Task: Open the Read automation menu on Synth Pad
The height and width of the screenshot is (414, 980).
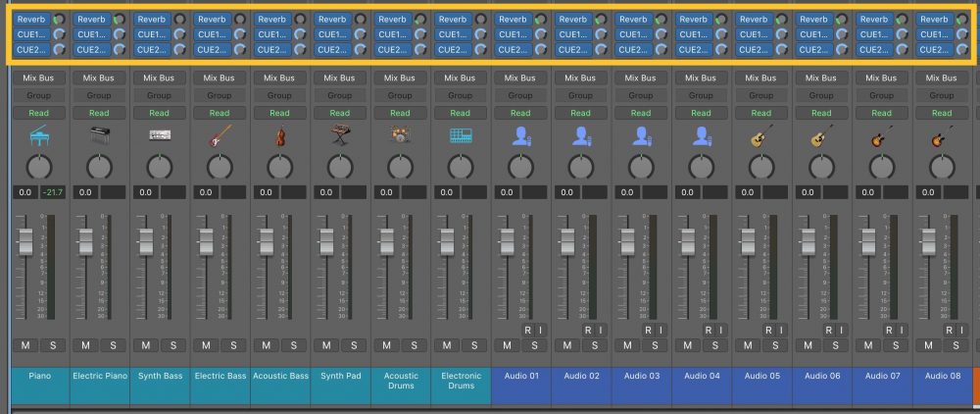Action: click(339, 113)
